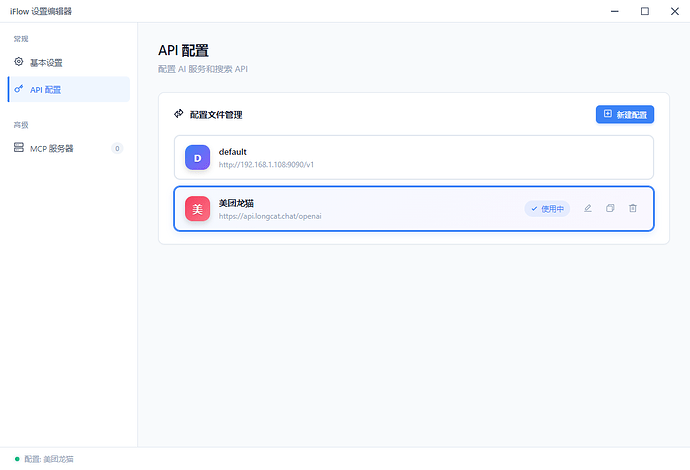Click the purple D avatar of default profile
Screen dimensions: 690x470
tap(197, 157)
